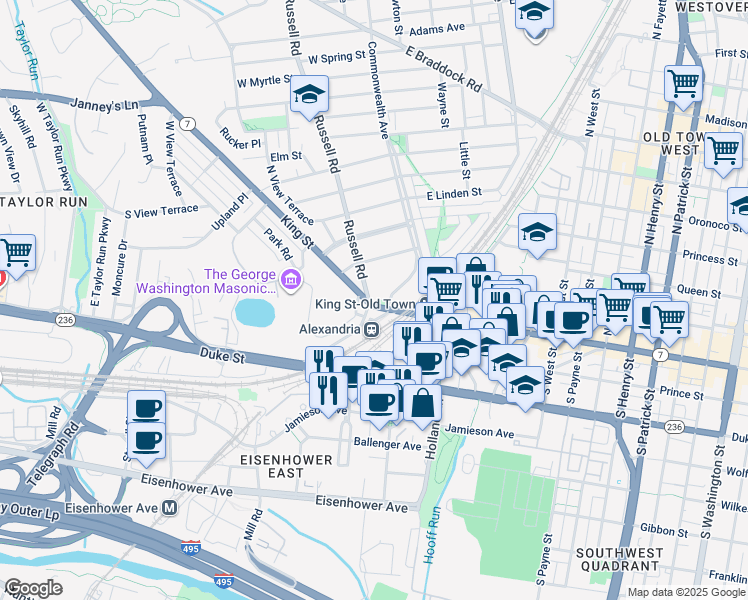Click the King St-Old Town station label

coord(365,304)
